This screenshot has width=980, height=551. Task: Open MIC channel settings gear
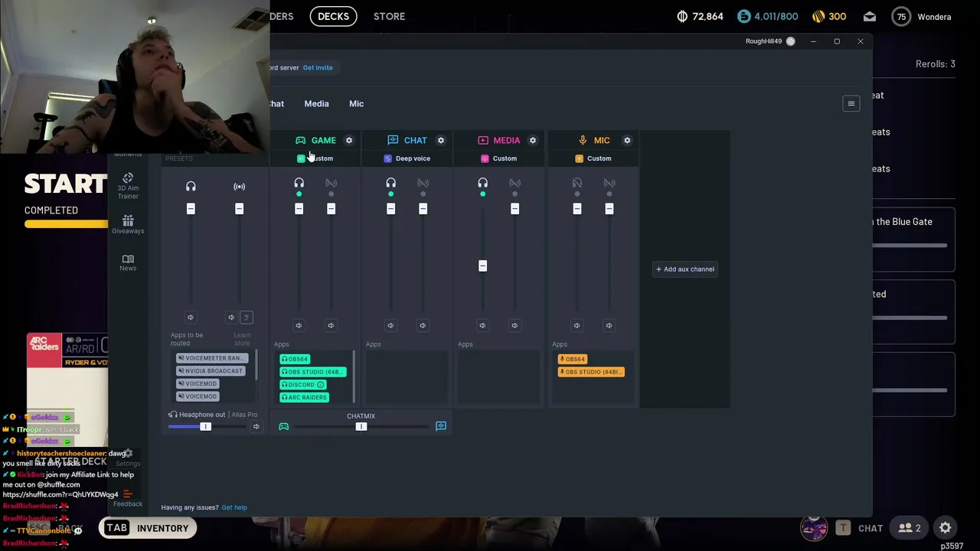point(627,140)
